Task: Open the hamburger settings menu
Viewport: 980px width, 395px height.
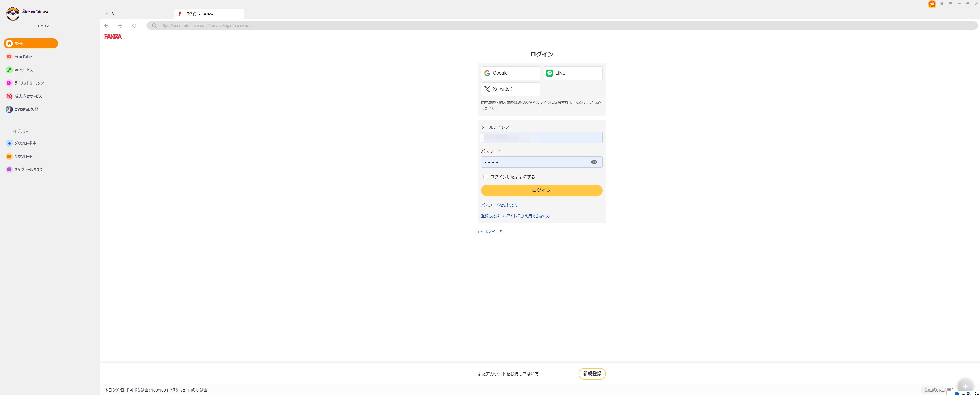Action: (x=950, y=4)
